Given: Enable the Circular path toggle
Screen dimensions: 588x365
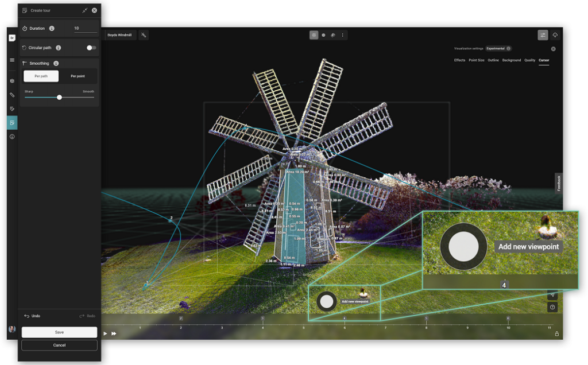Looking at the screenshot, I should coord(90,48).
